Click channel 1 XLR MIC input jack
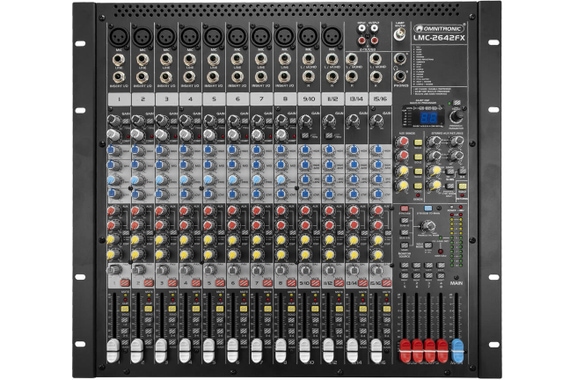This screenshot has width=576, height=380. (119, 37)
